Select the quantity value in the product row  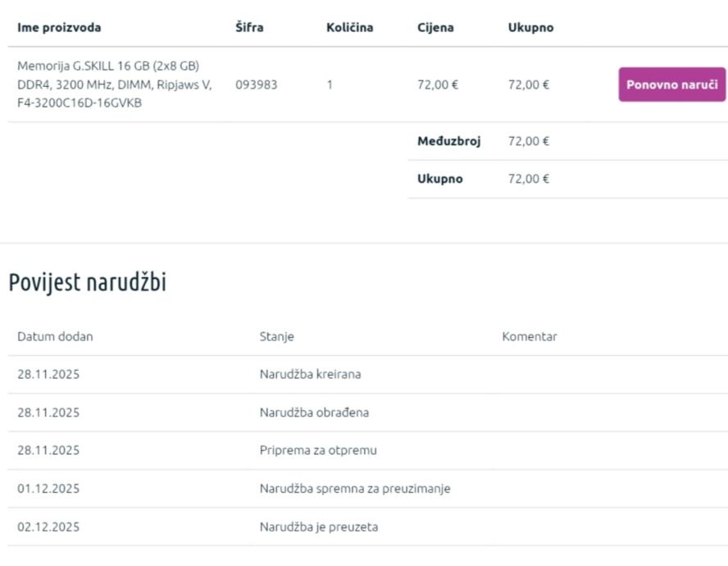pyautogui.click(x=330, y=84)
